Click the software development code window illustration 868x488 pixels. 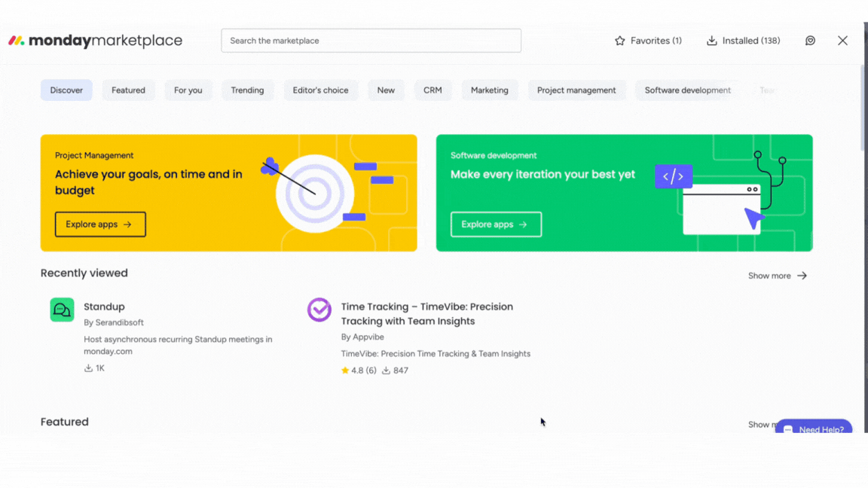[721, 194]
